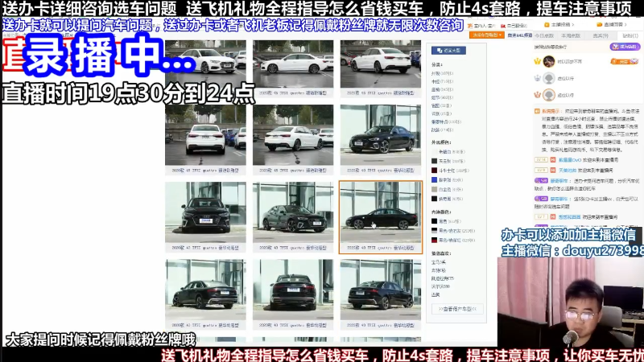The image size is (644, 362).
Task: Open the black Audi head-on front photo
Action: coord(205,212)
